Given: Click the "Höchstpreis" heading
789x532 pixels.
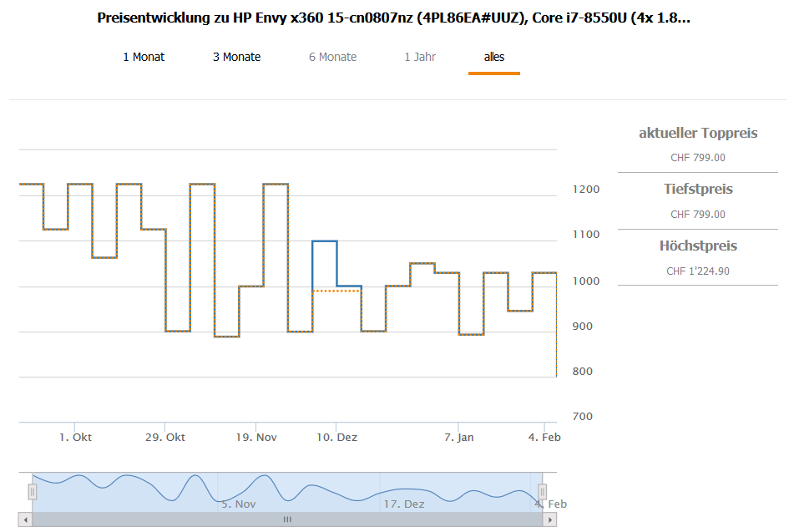Looking at the screenshot, I should pyautogui.click(x=698, y=246).
